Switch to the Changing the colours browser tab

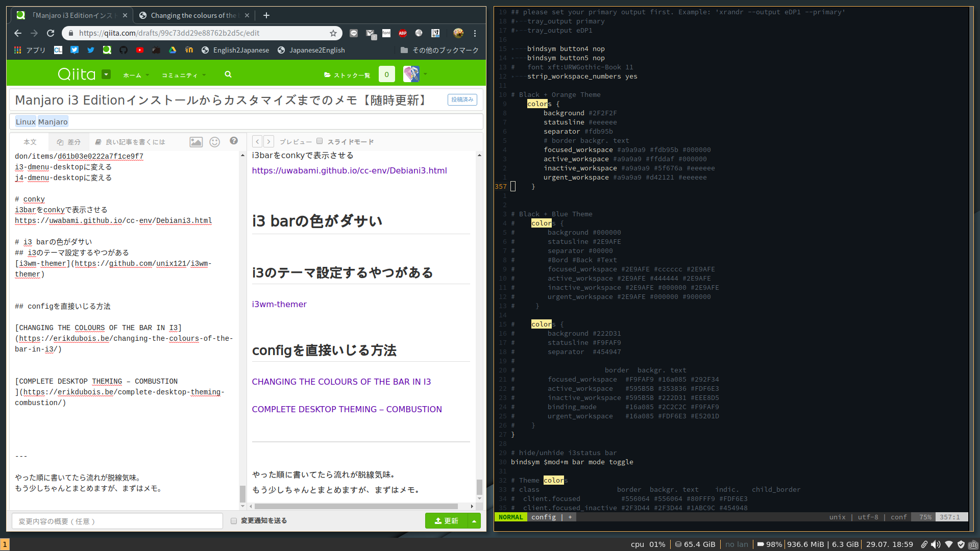(x=189, y=15)
